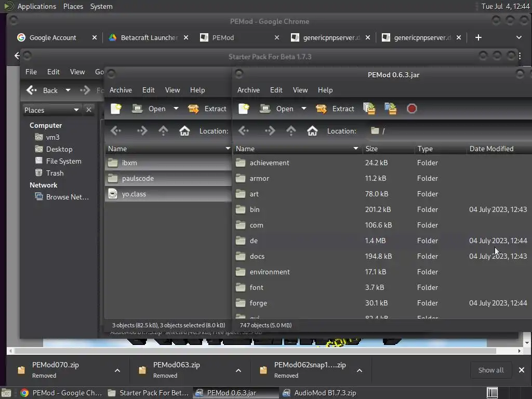Select yo.class file in AudioMod archive
This screenshot has width=532, height=399.
pyautogui.click(x=168, y=194)
